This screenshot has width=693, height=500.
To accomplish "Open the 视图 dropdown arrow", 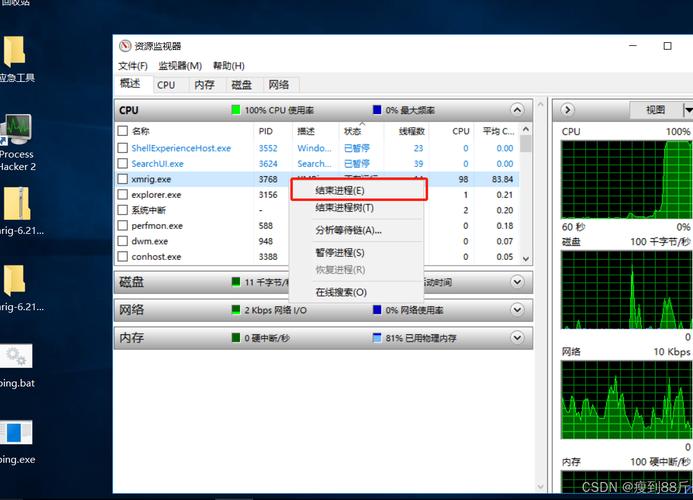I will point(687,110).
